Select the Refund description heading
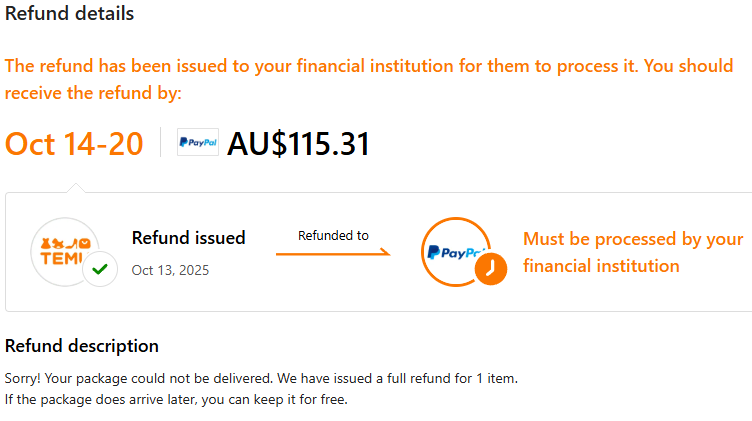 (x=82, y=346)
